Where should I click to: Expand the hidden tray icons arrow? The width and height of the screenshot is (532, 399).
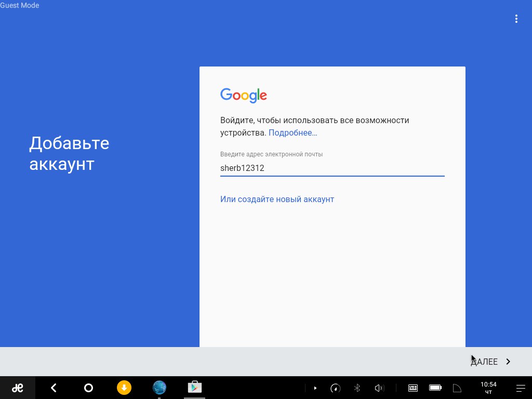coord(315,388)
